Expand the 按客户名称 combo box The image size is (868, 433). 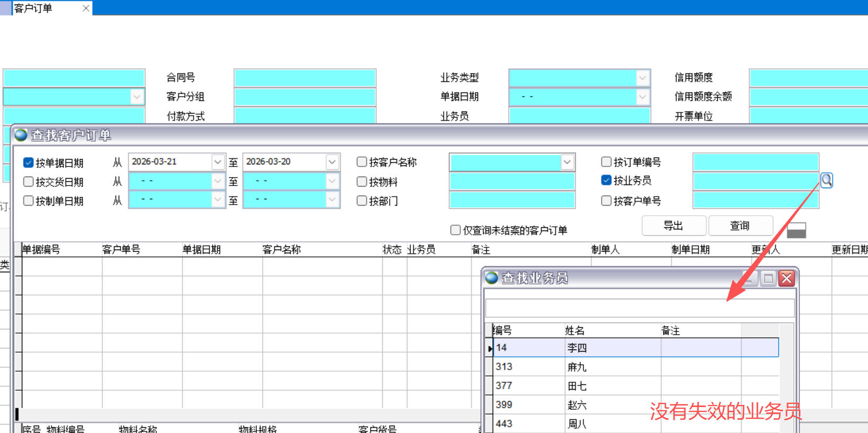pyautogui.click(x=567, y=162)
